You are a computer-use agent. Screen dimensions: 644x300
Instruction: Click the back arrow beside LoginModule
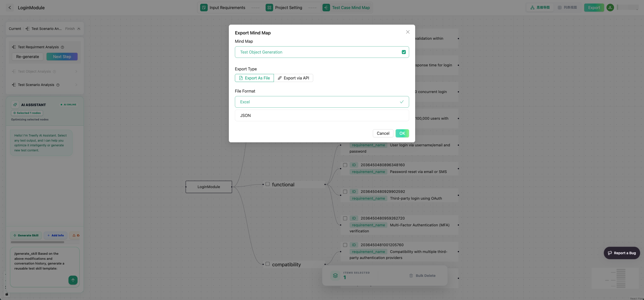[10, 8]
